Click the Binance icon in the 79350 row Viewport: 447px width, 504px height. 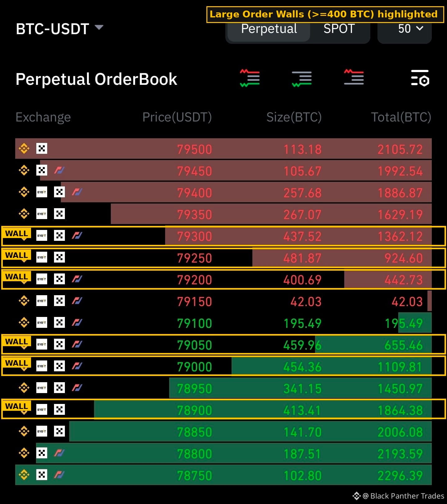pyautogui.click(x=24, y=214)
